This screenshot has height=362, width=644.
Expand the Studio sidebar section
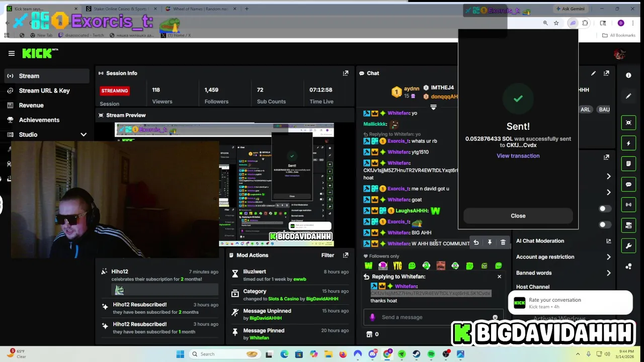[x=84, y=135]
